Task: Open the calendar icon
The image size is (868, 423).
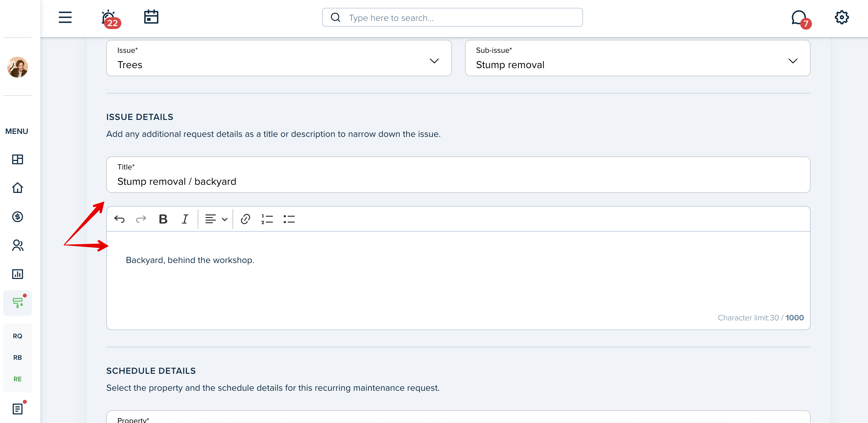Action: pos(151,17)
